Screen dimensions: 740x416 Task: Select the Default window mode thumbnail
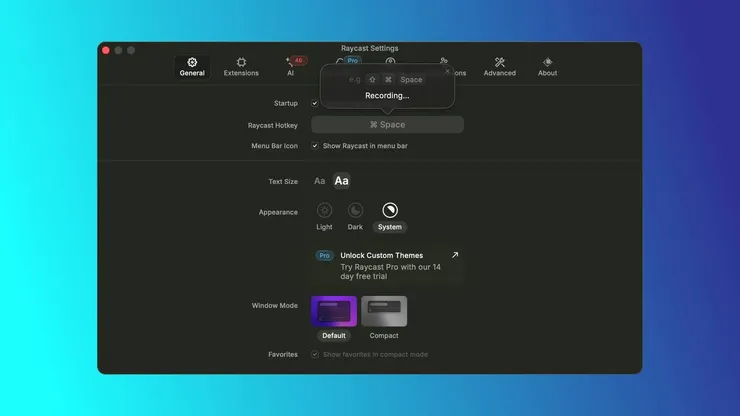pos(334,311)
